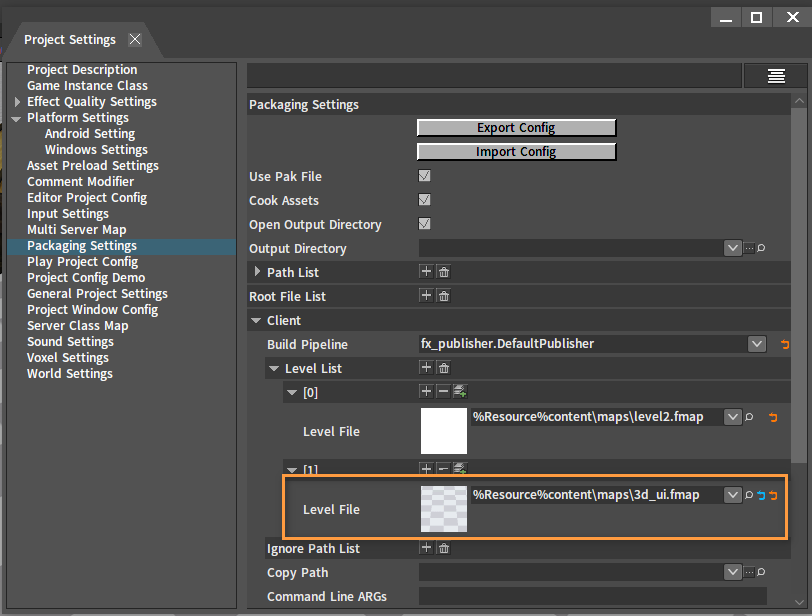
Task: Click the settings search bar
Action: [x=494, y=76]
